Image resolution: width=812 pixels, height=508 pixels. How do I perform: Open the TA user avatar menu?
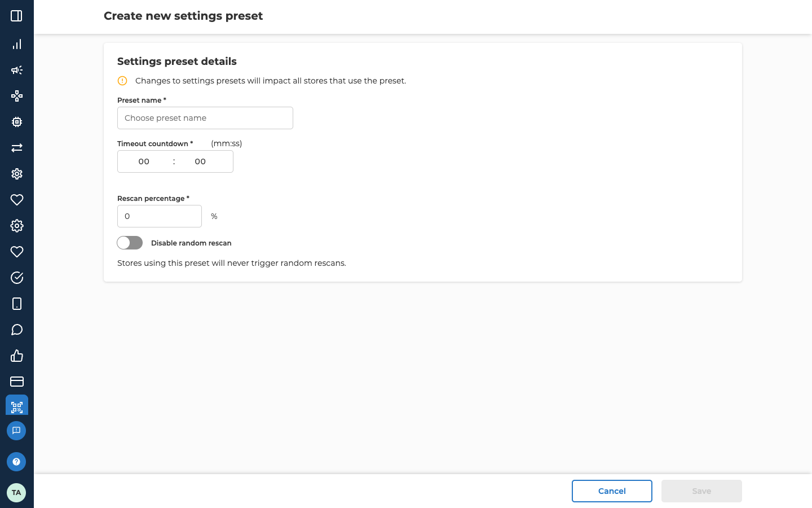(x=16, y=493)
